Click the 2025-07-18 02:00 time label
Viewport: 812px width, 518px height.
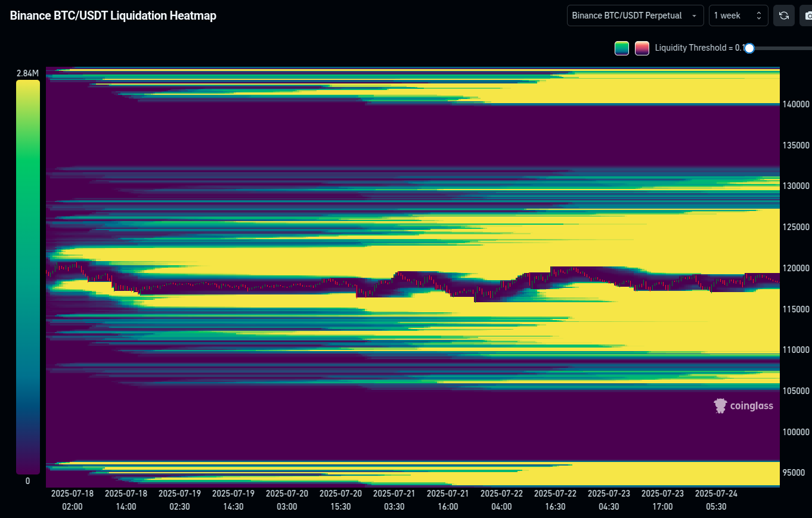tap(72, 500)
